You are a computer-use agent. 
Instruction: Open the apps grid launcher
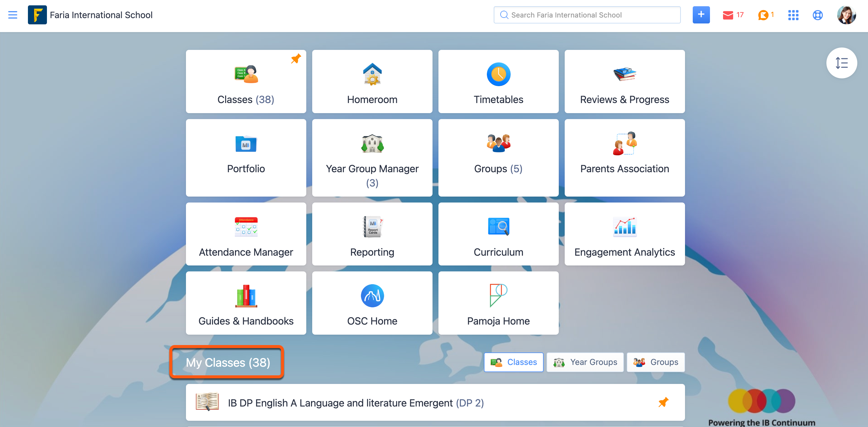[793, 15]
